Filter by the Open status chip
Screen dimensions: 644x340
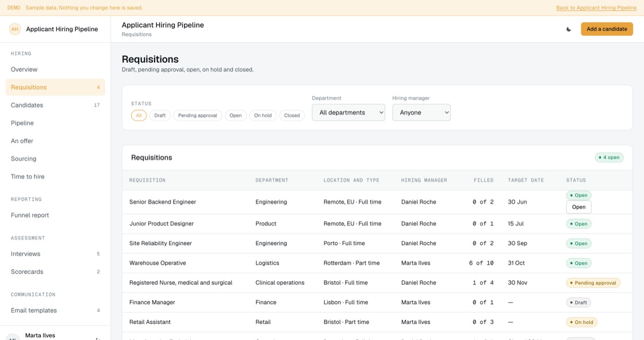coord(235,116)
